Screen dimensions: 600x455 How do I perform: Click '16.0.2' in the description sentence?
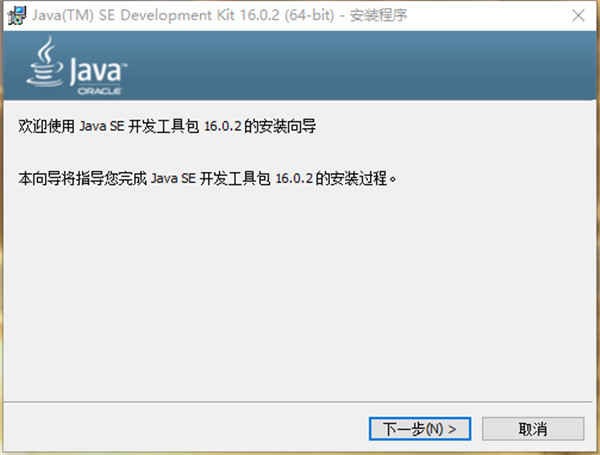(294, 178)
